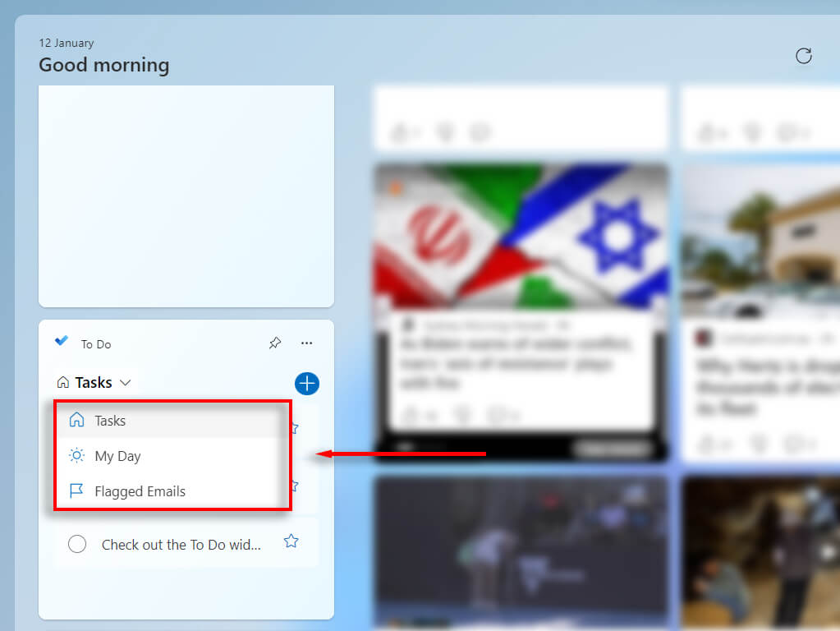
Task: Open the flags news story thumbnail
Action: (521, 237)
